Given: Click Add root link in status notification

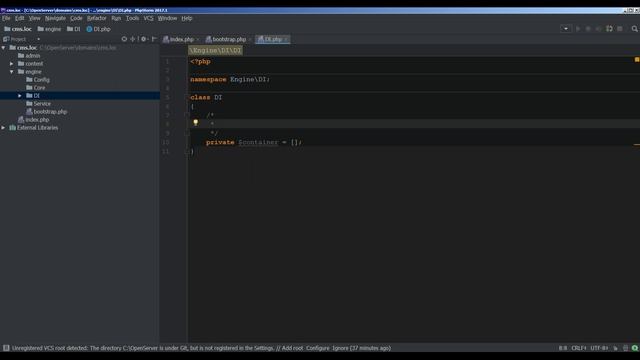Looking at the screenshot, I should tap(292, 348).
